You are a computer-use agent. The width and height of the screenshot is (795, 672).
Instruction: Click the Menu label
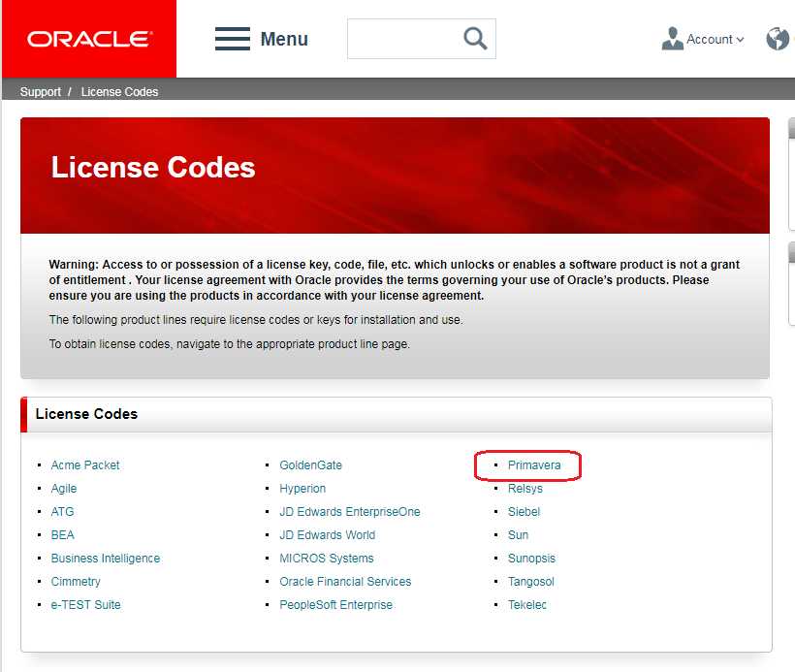[x=284, y=39]
